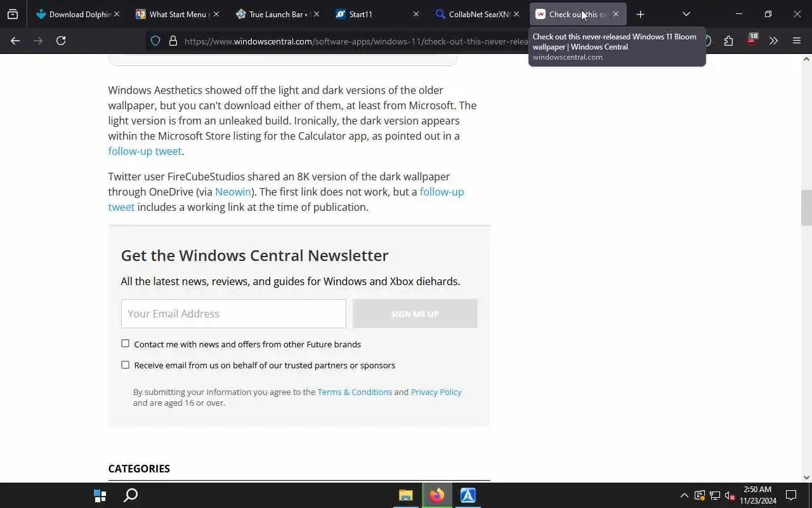The height and width of the screenshot is (508, 812).
Task: Click the CATEGORIES heading
Action: (x=139, y=469)
